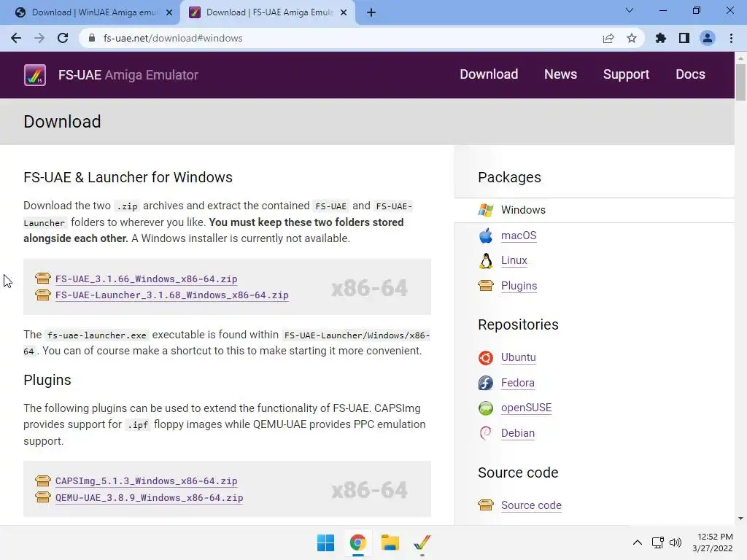The height and width of the screenshot is (560, 747).
Task: Click Chrome icon in taskbar
Action: (x=357, y=542)
